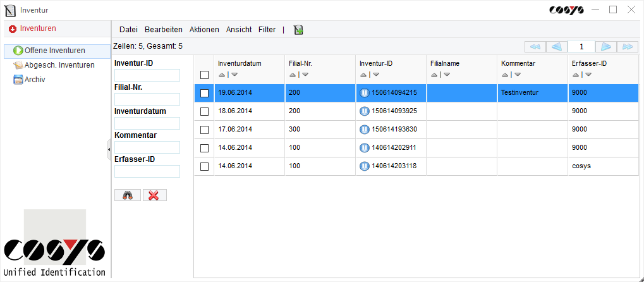Collapse the Inventuren sidebar section

pyautogui.click(x=13, y=28)
